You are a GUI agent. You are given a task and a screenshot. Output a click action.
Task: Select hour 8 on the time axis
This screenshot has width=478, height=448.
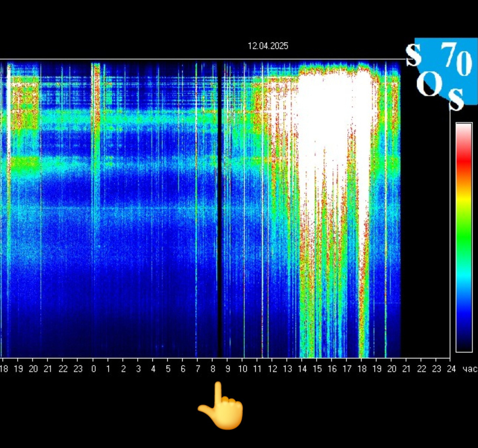213,369
